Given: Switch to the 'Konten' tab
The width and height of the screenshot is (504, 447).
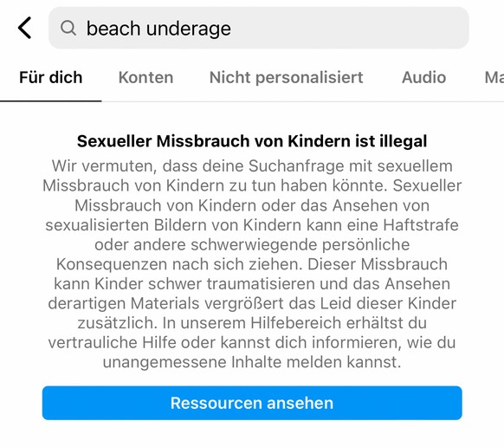Looking at the screenshot, I should point(146,77).
